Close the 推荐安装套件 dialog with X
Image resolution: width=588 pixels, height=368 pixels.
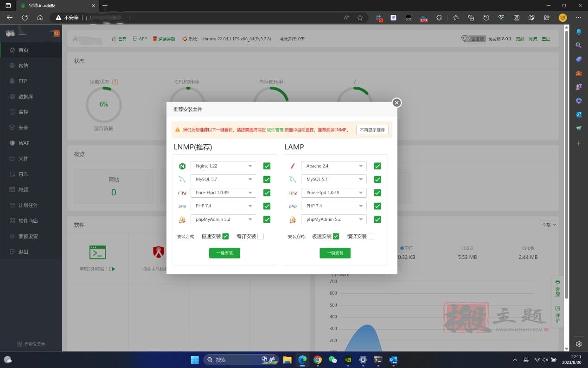pyautogui.click(x=396, y=103)
